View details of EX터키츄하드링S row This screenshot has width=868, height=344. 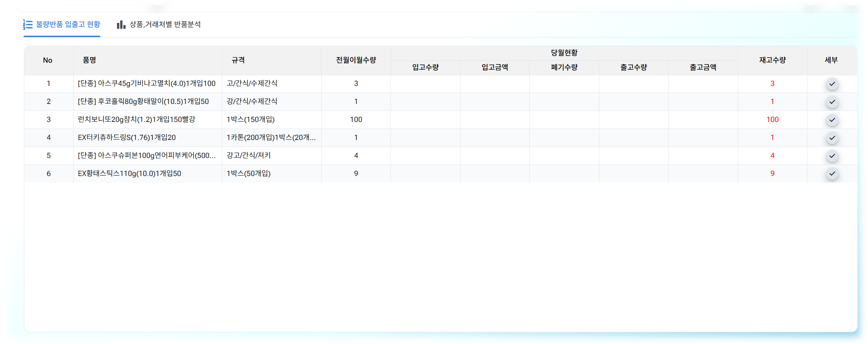tap(832, 138)
